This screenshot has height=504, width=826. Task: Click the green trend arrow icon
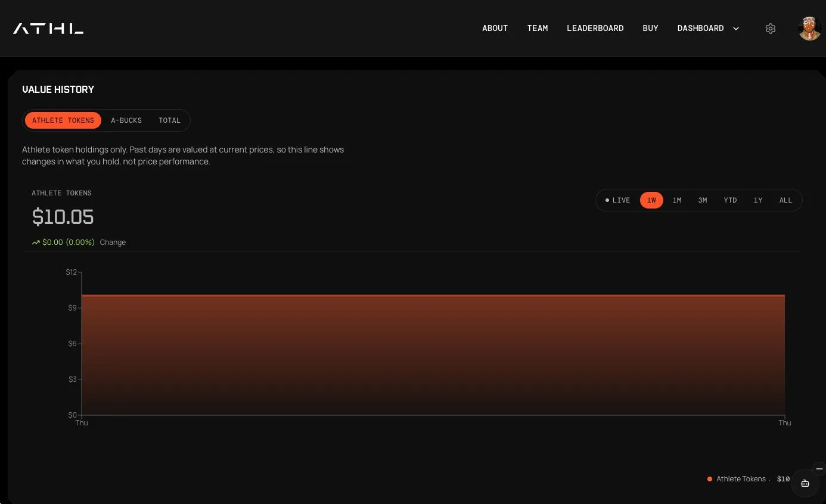(36, 242)
